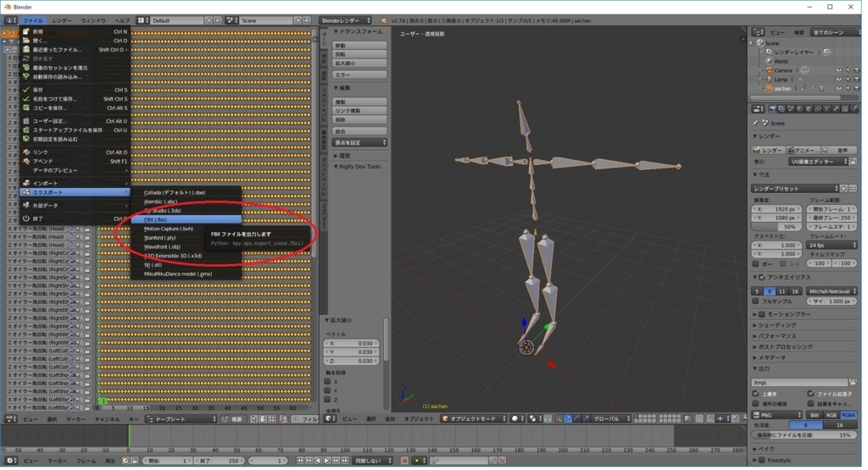Open the render properties tab icon
This screenshot has height=470, width=868.
pos(773,109)
